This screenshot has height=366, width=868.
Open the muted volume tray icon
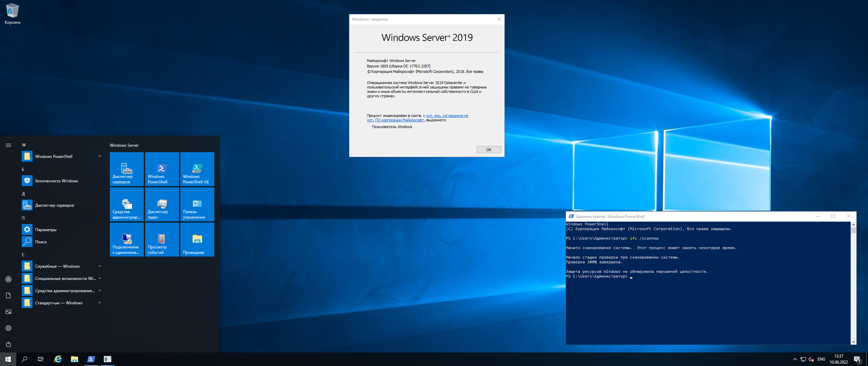[811, 359]
